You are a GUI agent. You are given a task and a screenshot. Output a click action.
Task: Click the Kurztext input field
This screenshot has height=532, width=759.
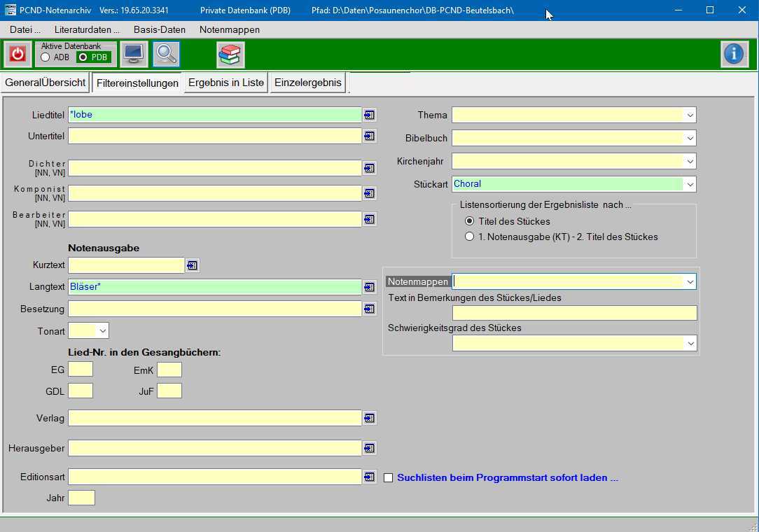pyautogui.click(x=126, y=265)
